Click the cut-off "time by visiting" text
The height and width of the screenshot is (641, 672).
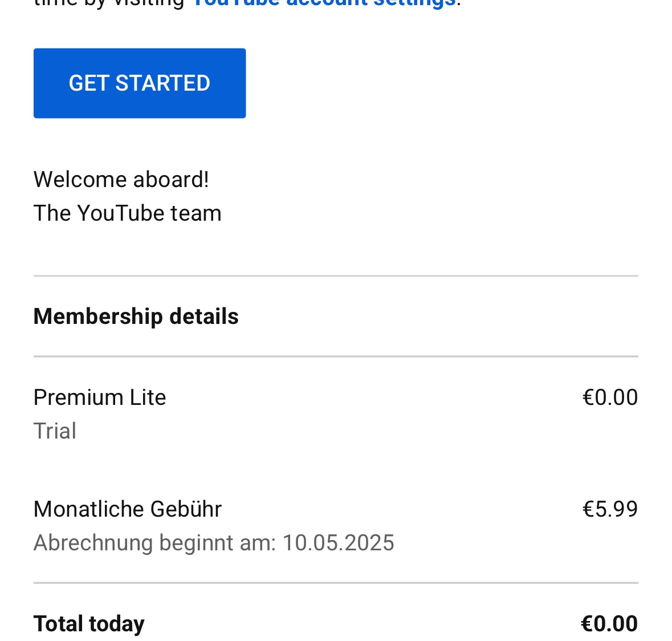click(x=108, y=3)
